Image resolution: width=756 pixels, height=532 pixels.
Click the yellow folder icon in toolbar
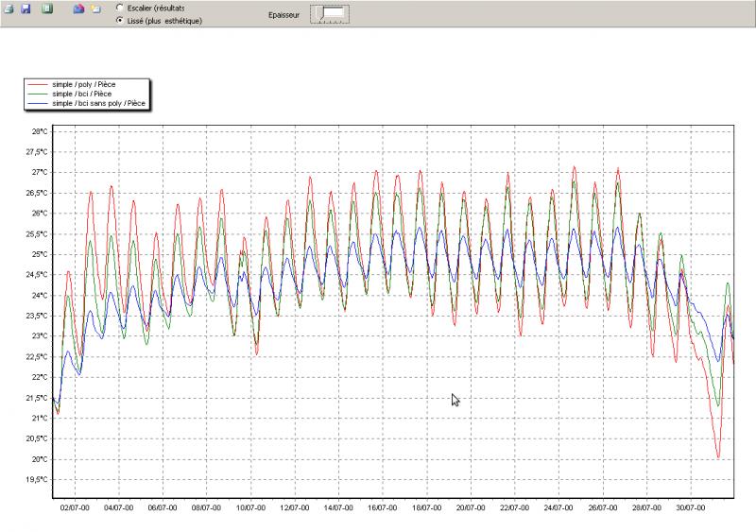(96, 9)
